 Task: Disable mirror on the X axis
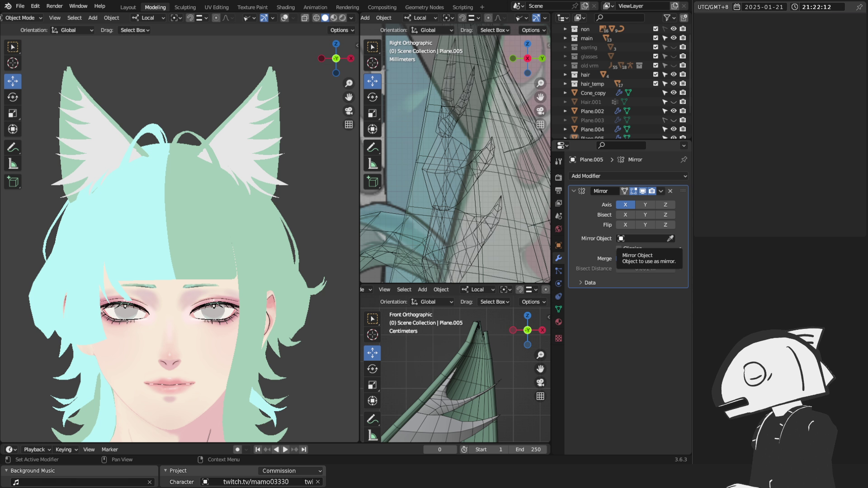pyautogui.click(x=625, y=205)
